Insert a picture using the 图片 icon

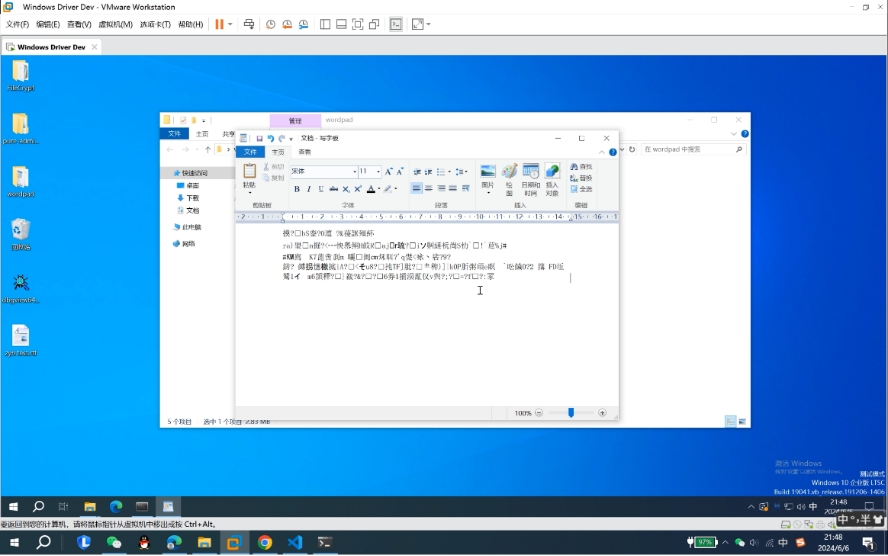pos(488,172)
